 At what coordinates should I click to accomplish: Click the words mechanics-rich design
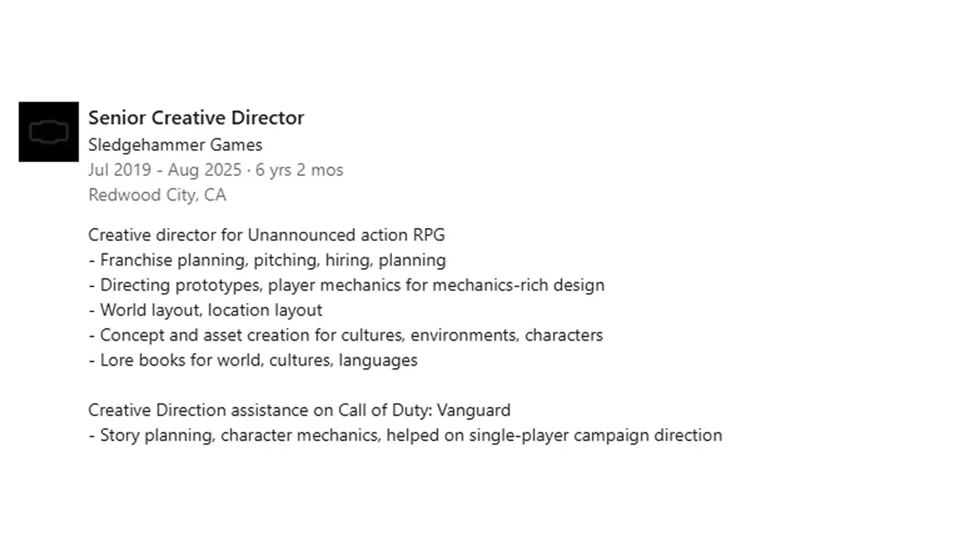tap(518, 285)
